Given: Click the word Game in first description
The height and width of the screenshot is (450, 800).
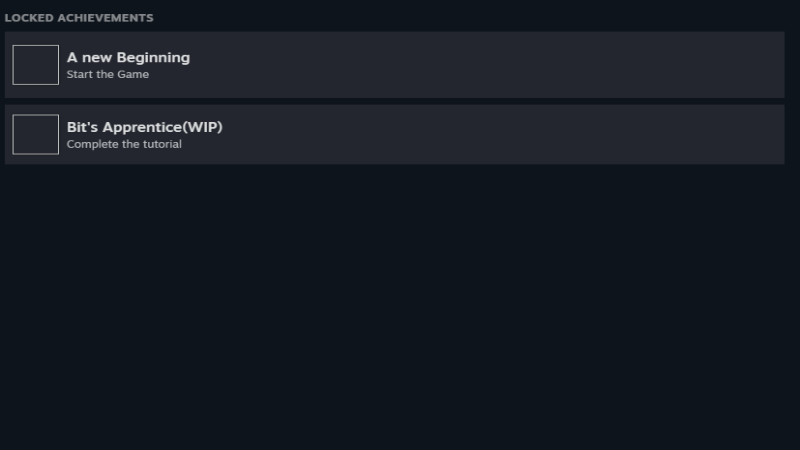Looking at the screenshot, I should click(133, 74).
